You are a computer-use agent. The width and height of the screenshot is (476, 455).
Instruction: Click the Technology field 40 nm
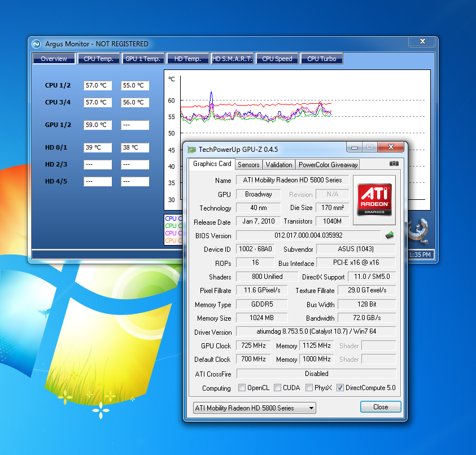(259, 208)
